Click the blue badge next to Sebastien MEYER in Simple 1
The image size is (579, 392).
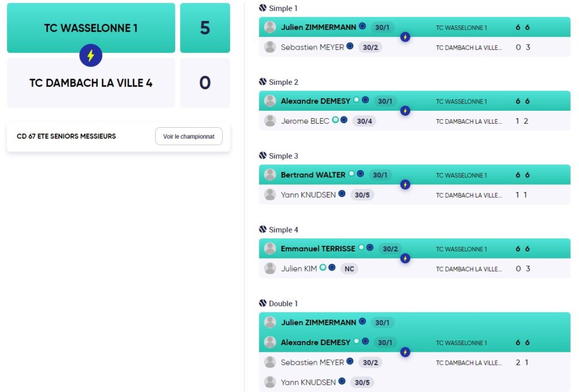point(349,46)
